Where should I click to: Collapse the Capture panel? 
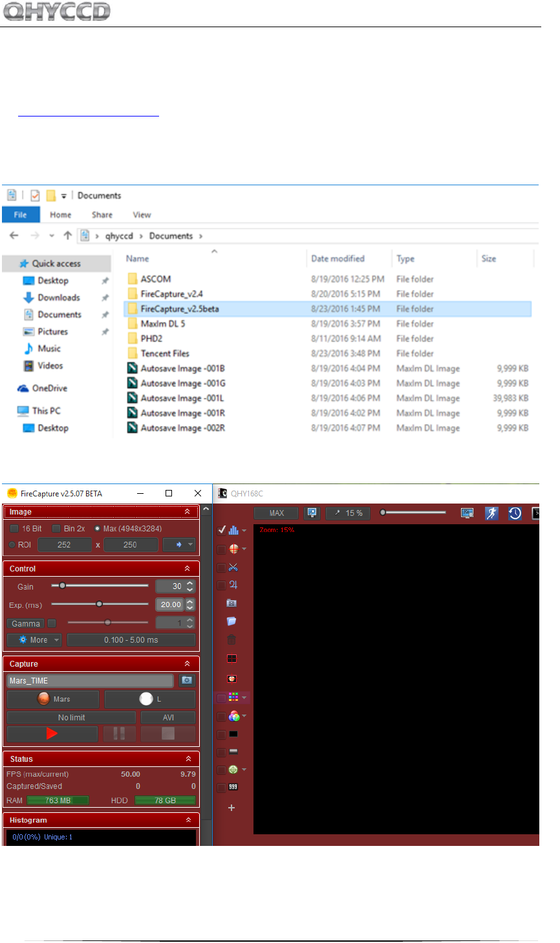[188, 664]
